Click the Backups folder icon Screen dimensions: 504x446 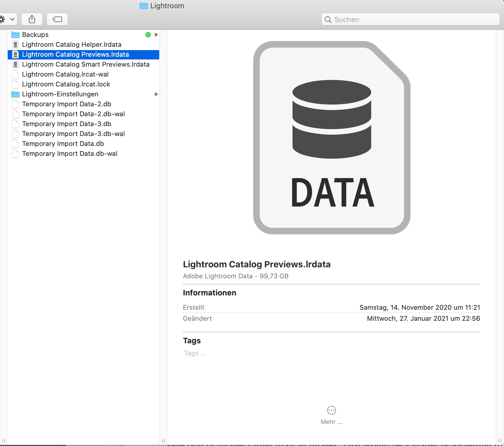point(15,35)
